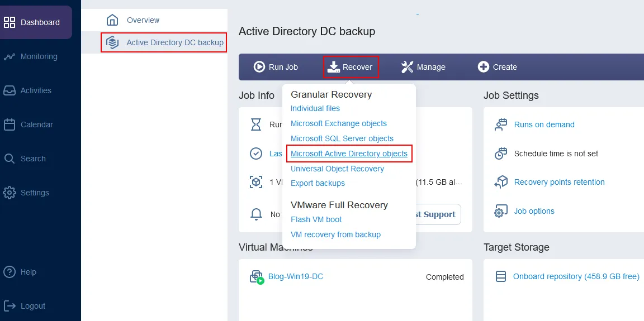The height and width of the screenshot is (321, 644).
Task: Click the Logout icon
Action: 10,306
